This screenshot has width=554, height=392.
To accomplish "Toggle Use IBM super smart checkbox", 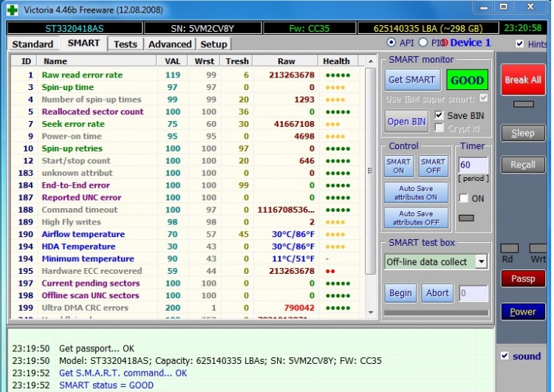I will 483,98.
